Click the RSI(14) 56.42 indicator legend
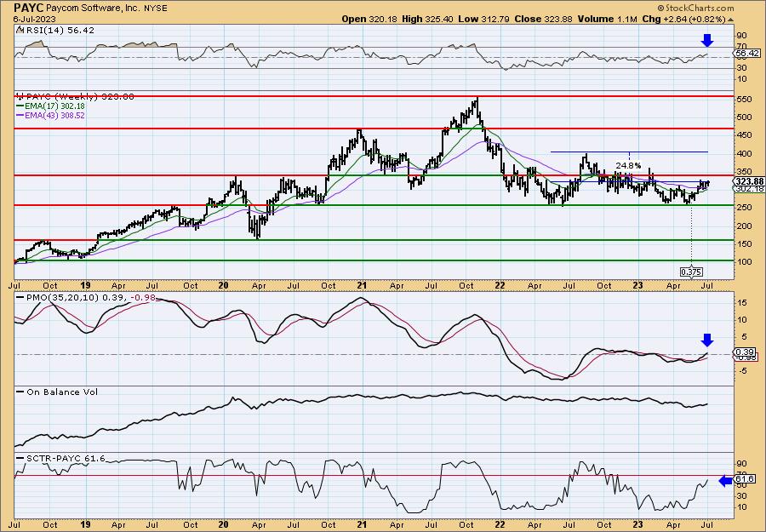 coord(55,31)
